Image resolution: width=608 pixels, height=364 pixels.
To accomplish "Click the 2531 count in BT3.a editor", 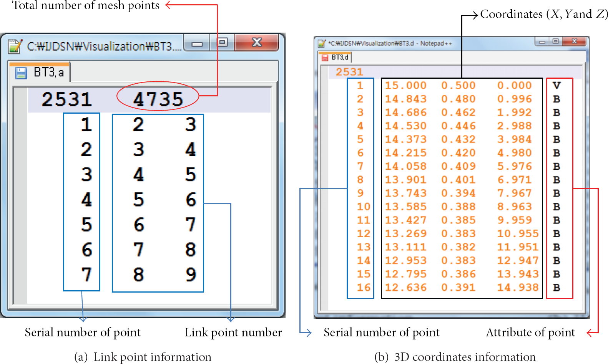I will 67,99.
